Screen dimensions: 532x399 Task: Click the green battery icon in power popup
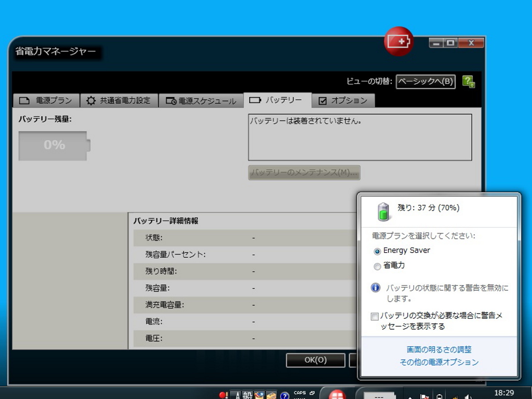[x=384, y=211]
